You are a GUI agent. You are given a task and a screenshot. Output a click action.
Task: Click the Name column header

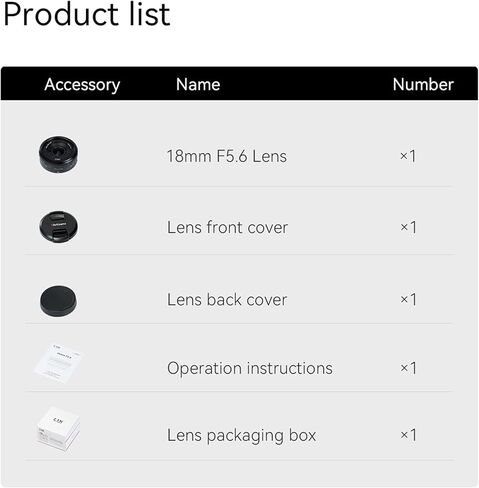click(198, 84)
